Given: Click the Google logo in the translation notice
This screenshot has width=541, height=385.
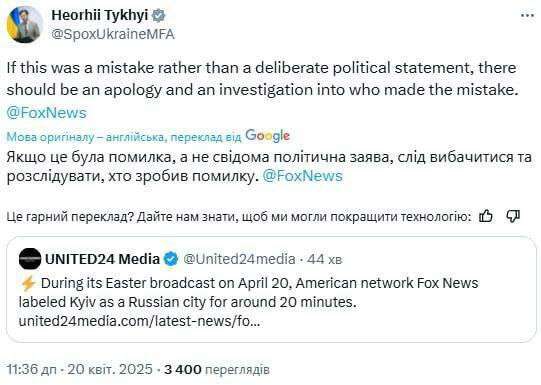Looking at the screenshot, I should pos(267,136).
